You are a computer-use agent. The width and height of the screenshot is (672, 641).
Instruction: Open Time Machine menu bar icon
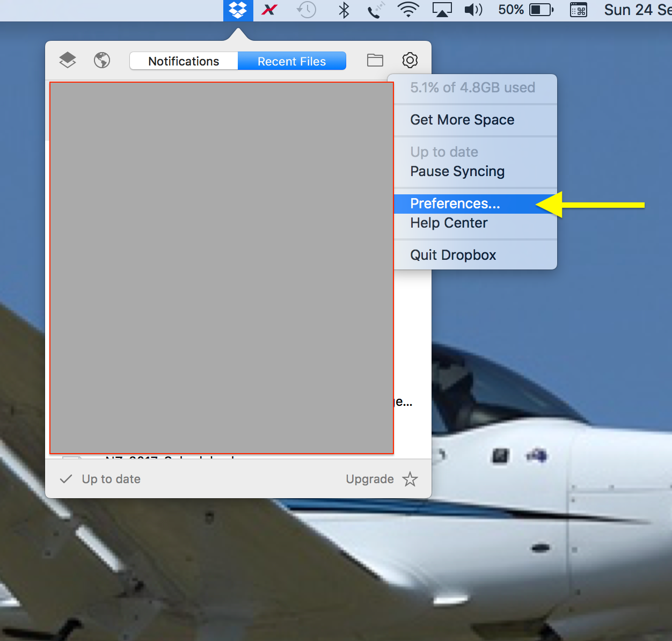tap(306, 10)
